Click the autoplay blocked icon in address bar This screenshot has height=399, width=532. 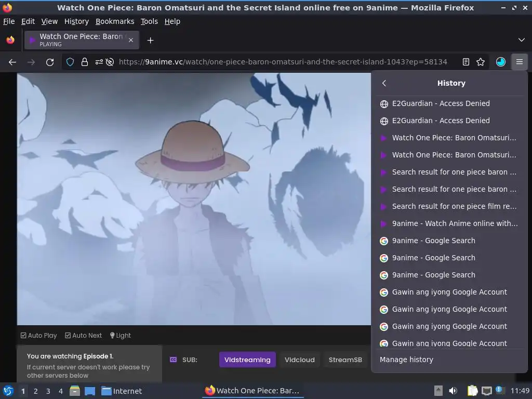(110, 62)
